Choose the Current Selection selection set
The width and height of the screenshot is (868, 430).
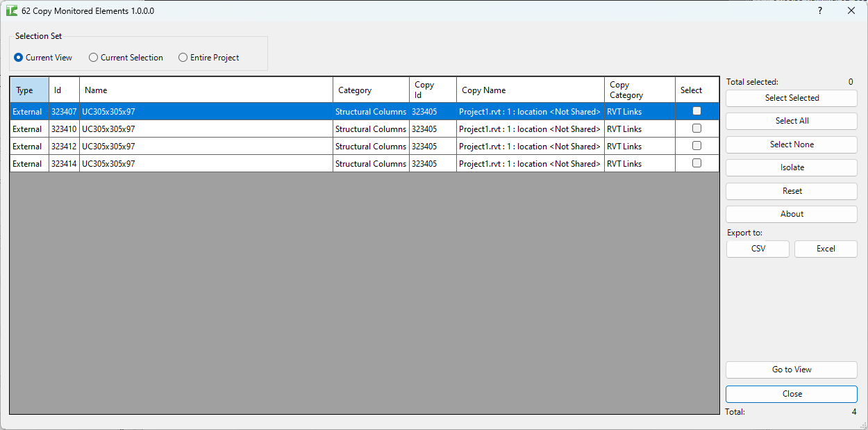click(x=93, y=58)
